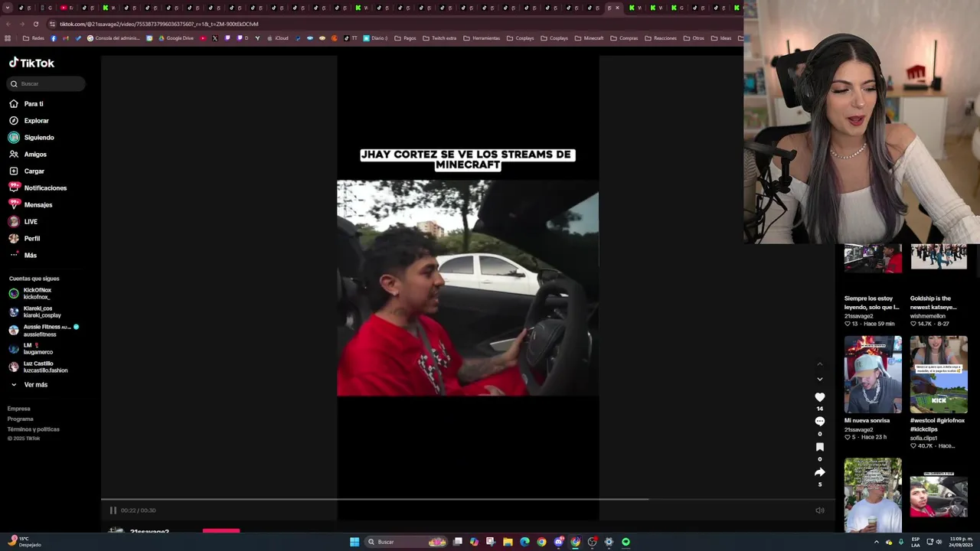The width and height of the screenshot is (980, 551).
Task: Open Luz Castillo followed account
Action: click(38, 367)
